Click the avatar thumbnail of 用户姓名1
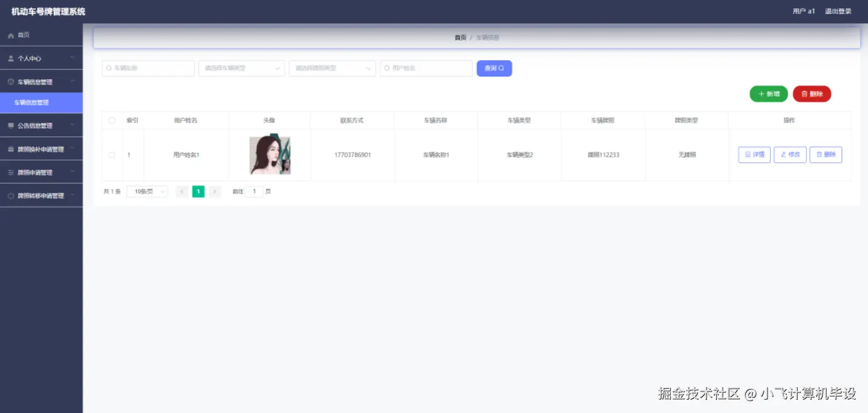 pyautogui.click(x=270, y=155)
